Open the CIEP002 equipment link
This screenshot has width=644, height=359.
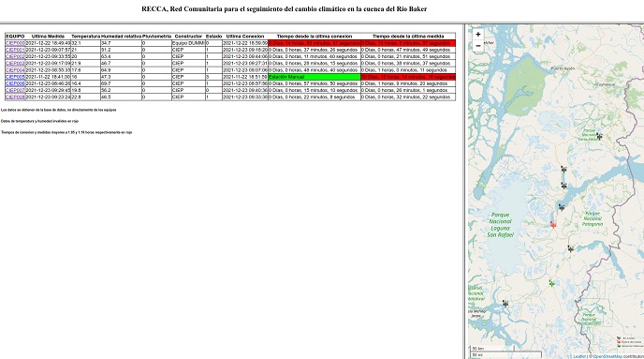[15, 56]
